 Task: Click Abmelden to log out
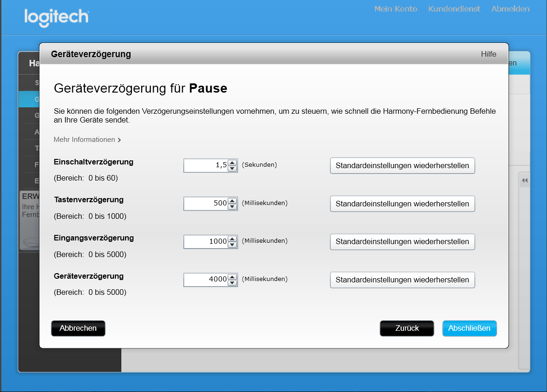click(510, 9)
